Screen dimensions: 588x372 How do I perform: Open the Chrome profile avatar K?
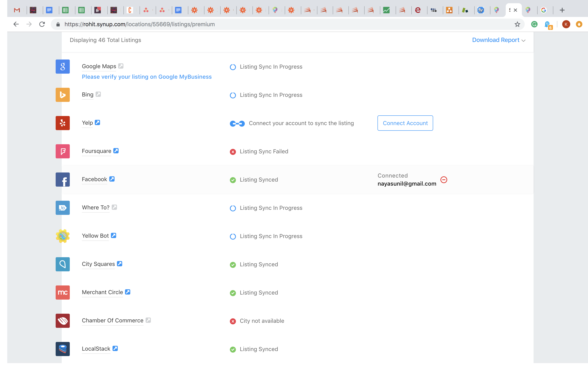(566, 24)
